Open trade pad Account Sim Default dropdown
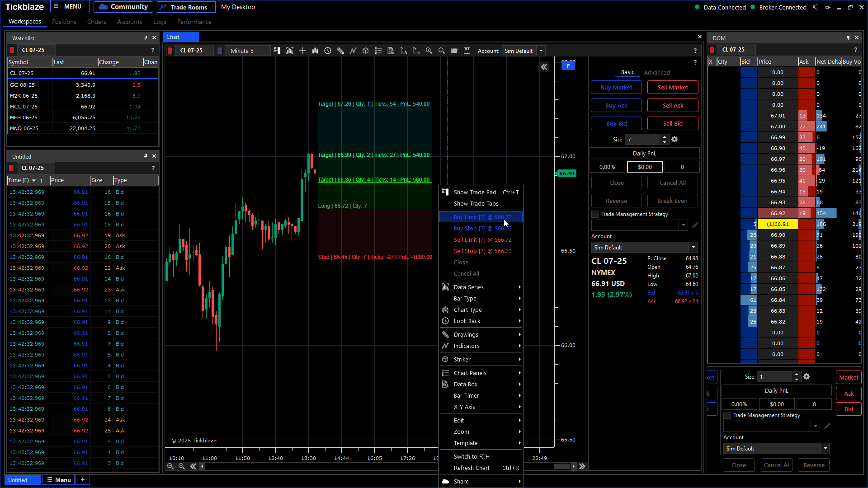This screenshot has width=868, height=488. [693, 248]
